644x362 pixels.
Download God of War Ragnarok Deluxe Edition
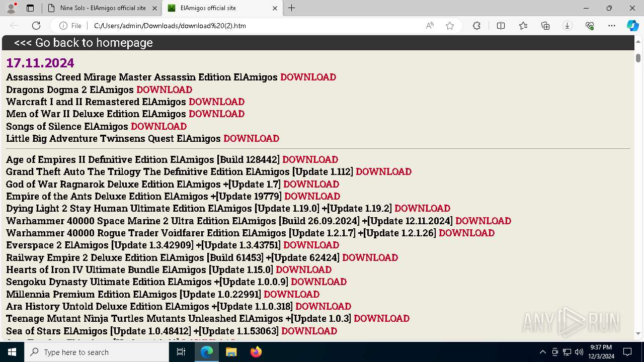311,184
